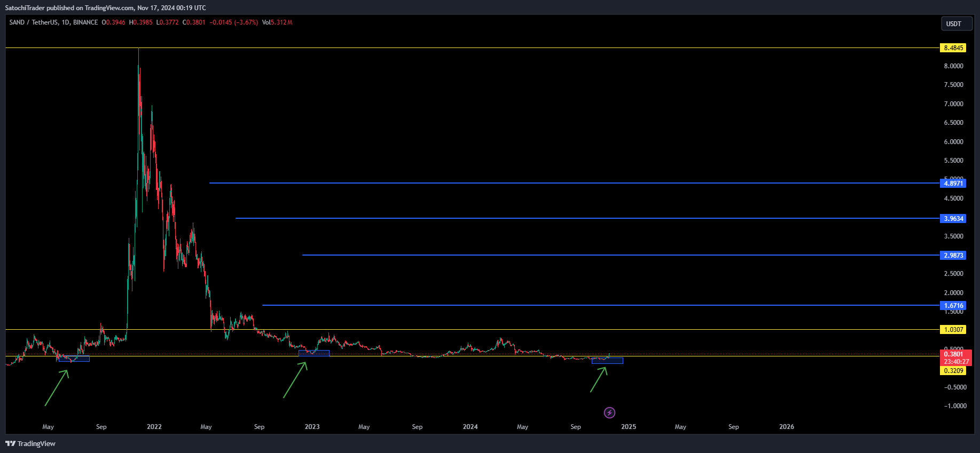This screenshot has width=980, height=453.
Task: Click the 2022 label on time axis
Action: point(154,426)
